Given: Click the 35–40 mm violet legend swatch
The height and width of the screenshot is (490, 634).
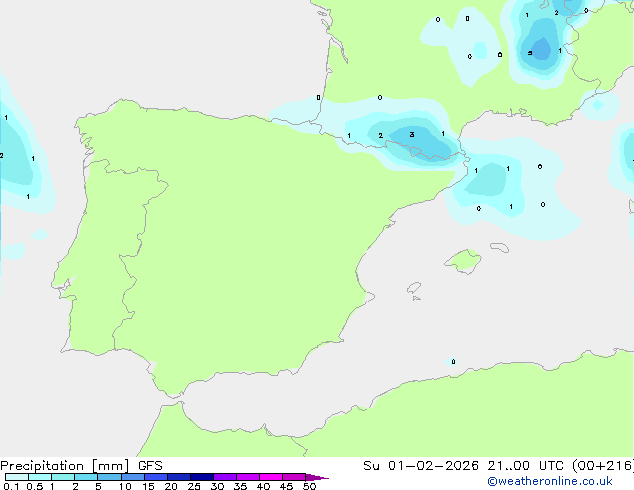Looking at the screenshot, I should point(247,477).
